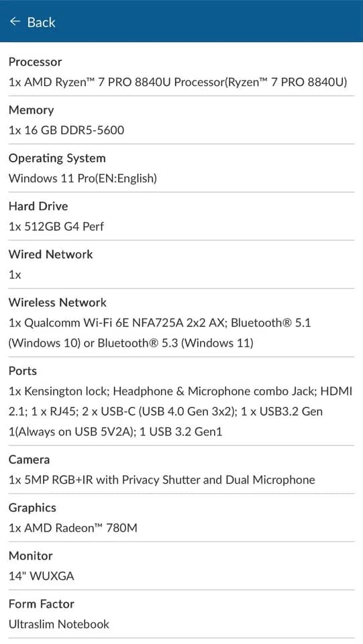Screen dimensions: 363x644
Task: Select the Memory heading
Action: pyautogui.click(x=32, y=110)
